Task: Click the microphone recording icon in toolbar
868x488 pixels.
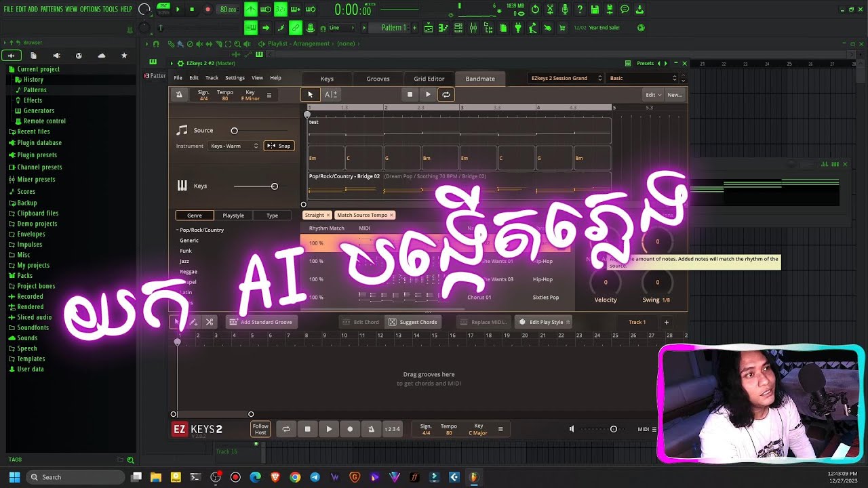Action: pyautogui.click(x=566, y=9)
